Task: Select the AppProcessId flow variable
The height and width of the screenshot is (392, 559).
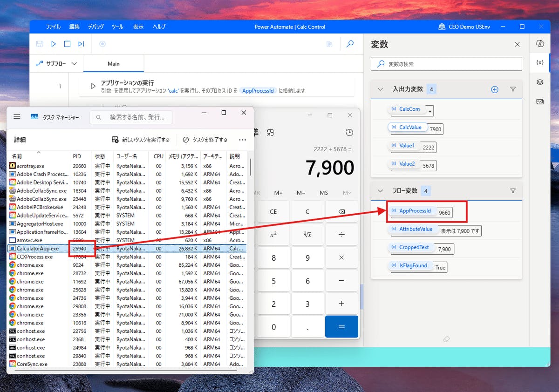Action: coord(412,211)
